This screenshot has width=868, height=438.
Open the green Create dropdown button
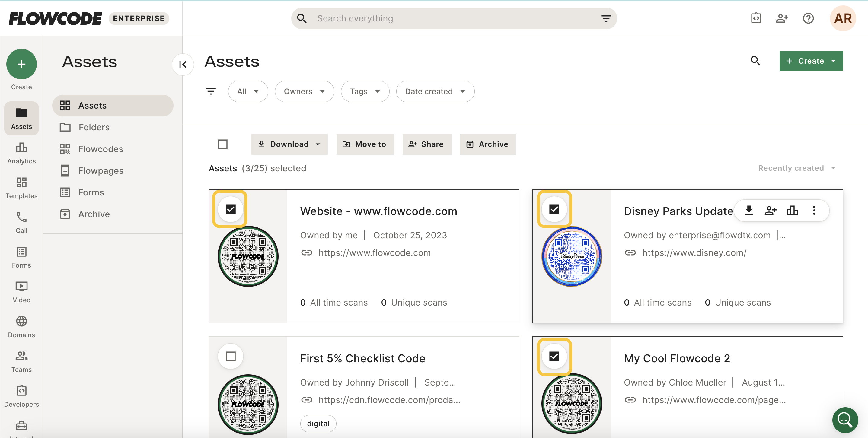(x=811, y=61)
